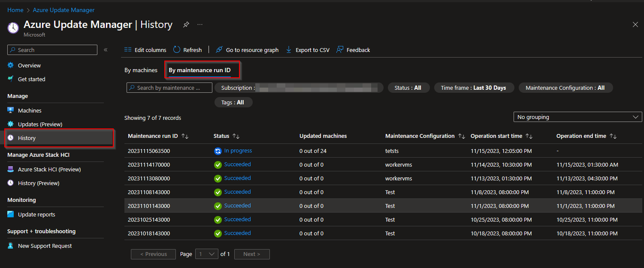Open the No grouping dropdown
Screen dimensions: 644x268
[577, 117]
